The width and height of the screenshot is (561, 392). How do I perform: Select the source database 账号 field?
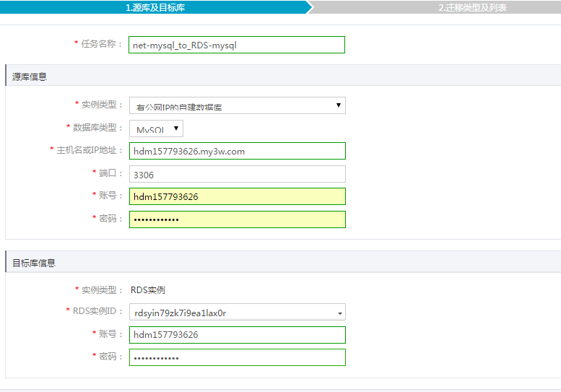click(x=237, y=196)
